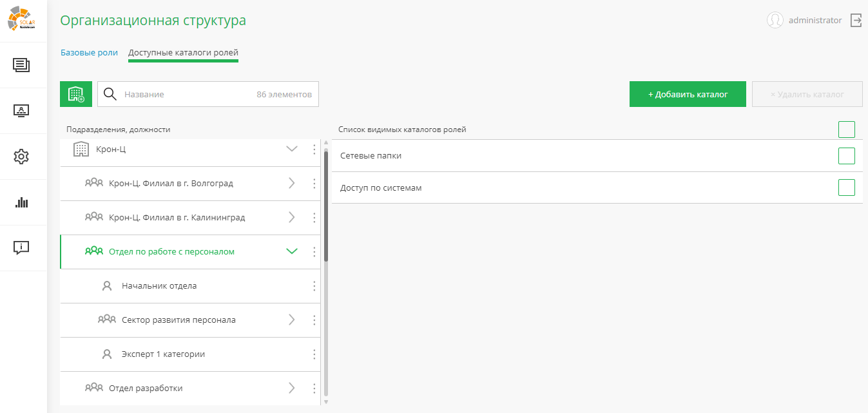
Task: Click the green organization building icon button
Action: pos(76,94)
